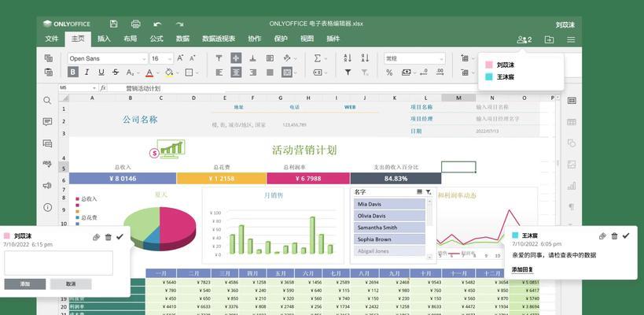Image resolution: width=644 pixels, height=315 pixels.
Task: Switch to the 布局 tab
Action: tap(131, 39)
